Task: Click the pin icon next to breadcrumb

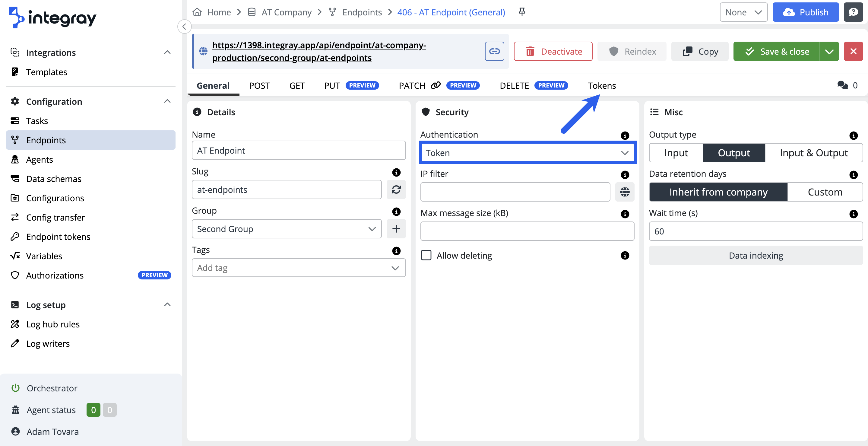Action: coord(521,12)
